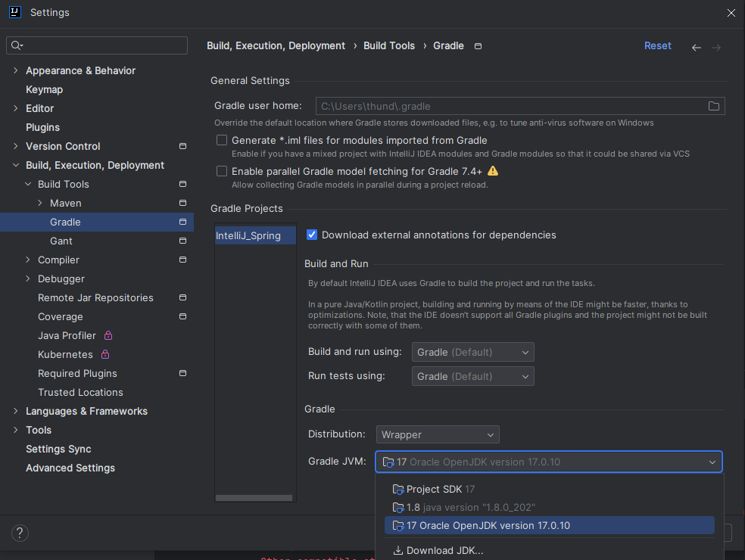Image resolution: width=745 pixels, height=560 pixels.
Task: Click the project-level icon on the selected Gradle row
Action: (x=182, y=222)
